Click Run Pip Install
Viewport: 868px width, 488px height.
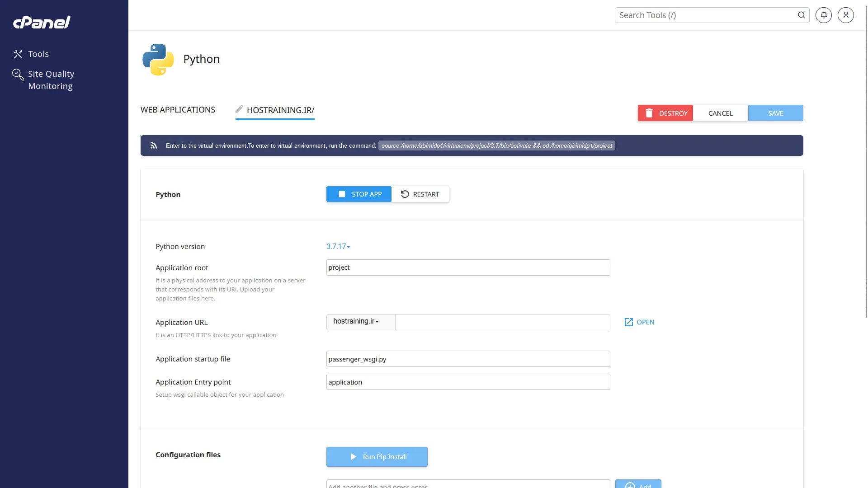coord(377,457)
